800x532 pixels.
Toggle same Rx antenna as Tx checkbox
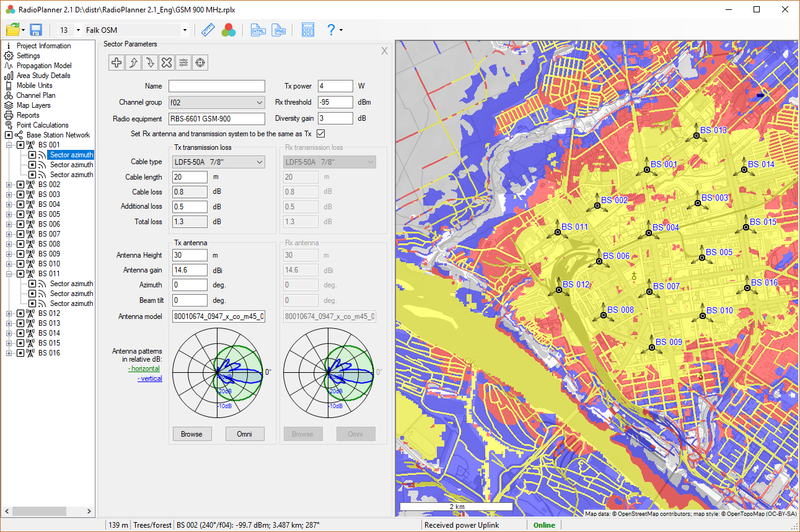320,133
